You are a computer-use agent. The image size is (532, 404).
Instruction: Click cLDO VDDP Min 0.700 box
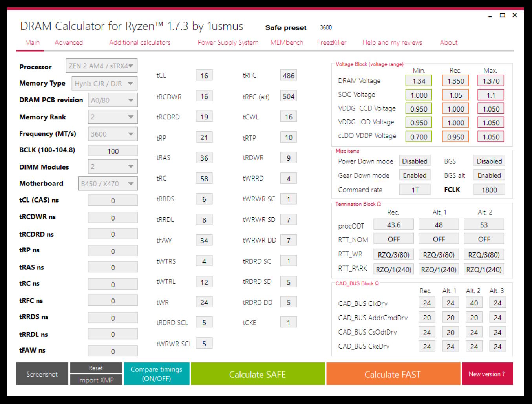pyautogui.click(x=419, y=137)
